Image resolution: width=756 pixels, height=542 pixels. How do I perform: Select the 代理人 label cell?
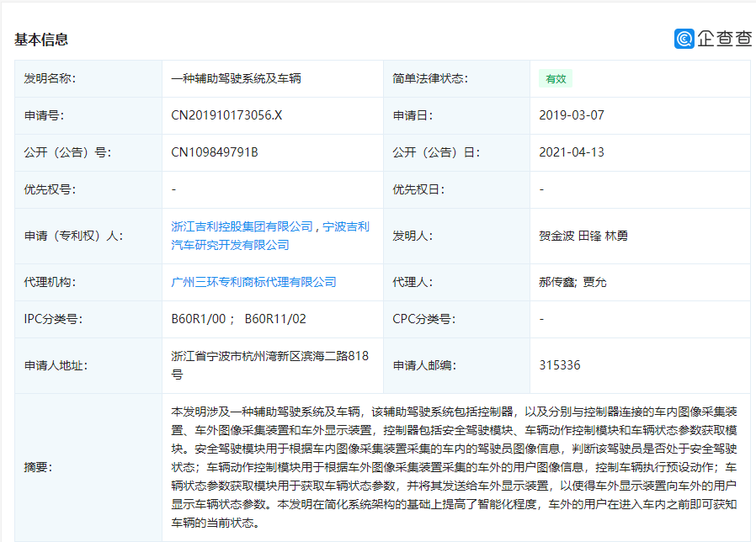click(x=456, y=282)
